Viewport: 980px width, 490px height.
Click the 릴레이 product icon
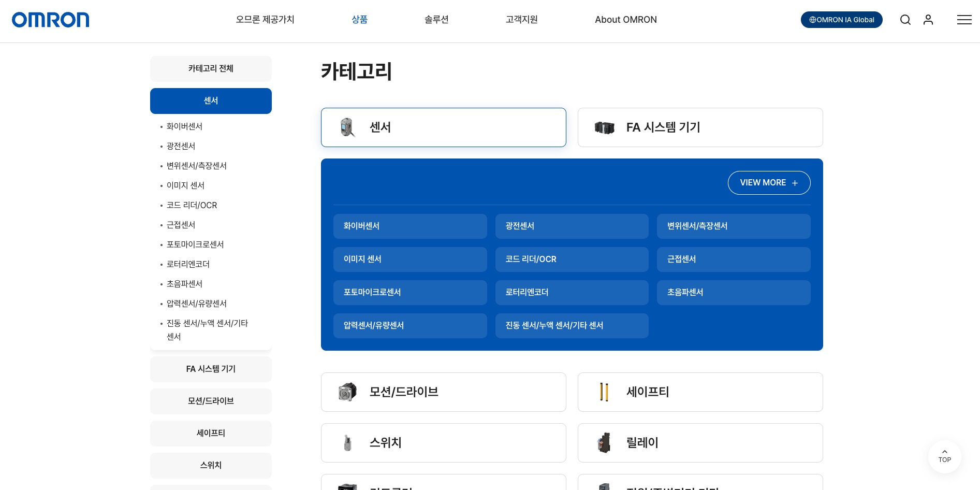[604, 443]
